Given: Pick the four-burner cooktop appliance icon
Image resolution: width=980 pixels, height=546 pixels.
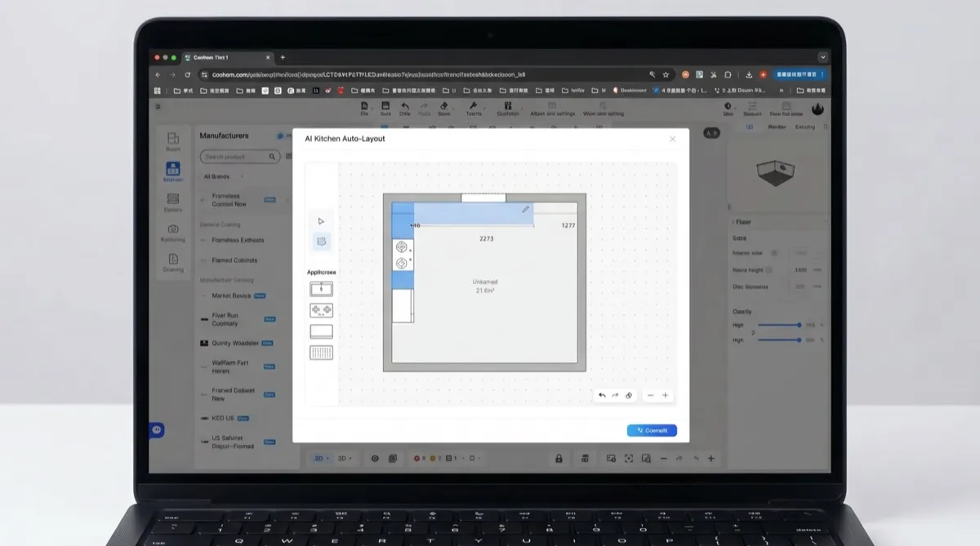Looking at the screenshot, I should pyautogui.click(x=321, y=310).
